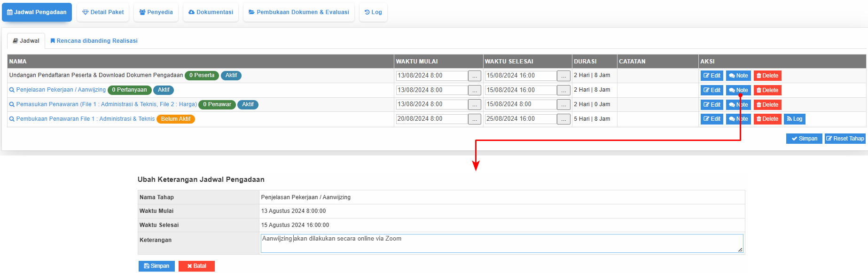Viewport: 868px width, 273px height.
Task: Delete the Penjelasan Pekerjaan schedule row
Action: [x=767, y=90]
